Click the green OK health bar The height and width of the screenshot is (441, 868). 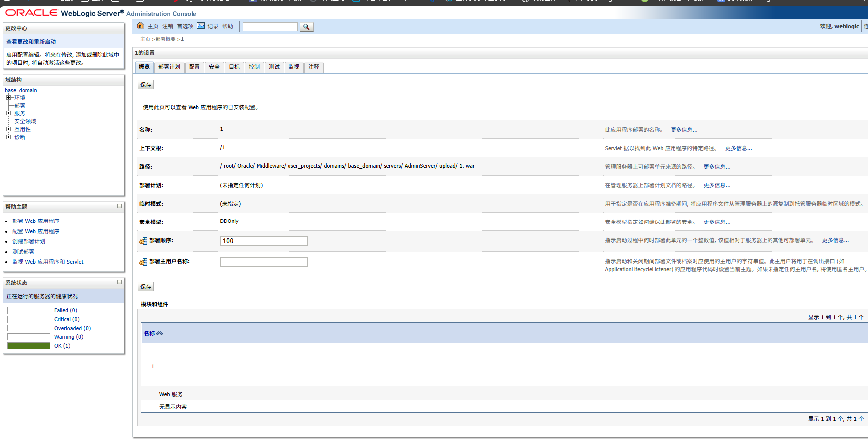coord(29,346)
